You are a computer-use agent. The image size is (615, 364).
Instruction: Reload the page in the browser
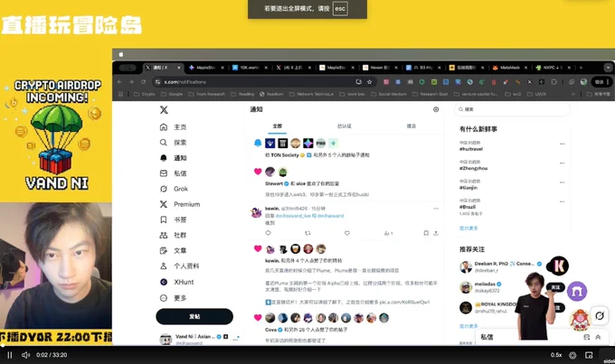point(144,82)
